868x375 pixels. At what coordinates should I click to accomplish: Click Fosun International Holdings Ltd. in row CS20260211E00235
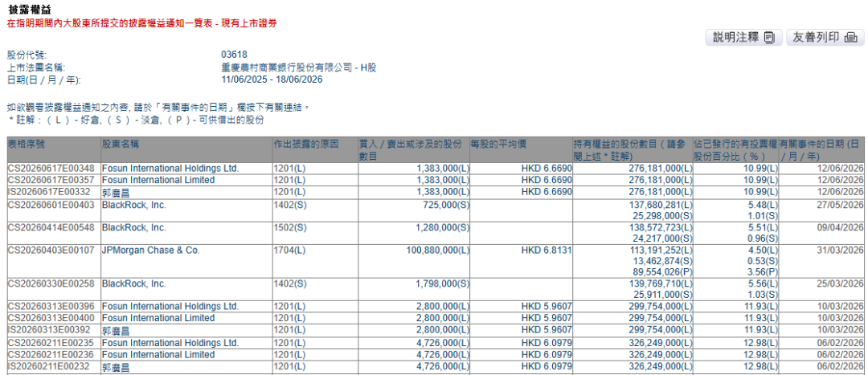(170, 343)
